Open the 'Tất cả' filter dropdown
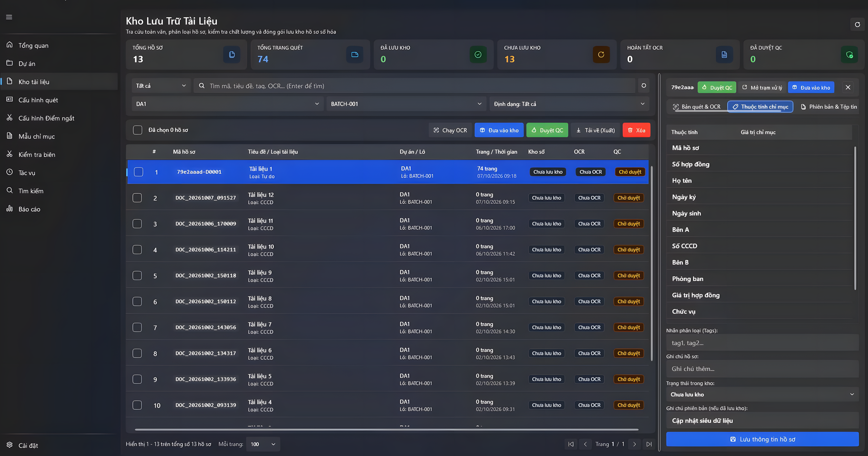Screen dimensions: 868x456 click(x=161, y=86)
